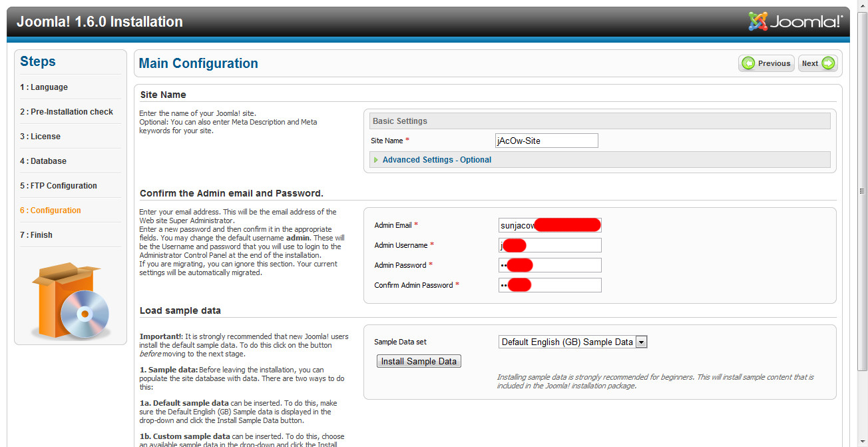Click the 'Admin Password' label
Image resolution: width=868 pixels, height=447 pixels.
coord(403,265)
